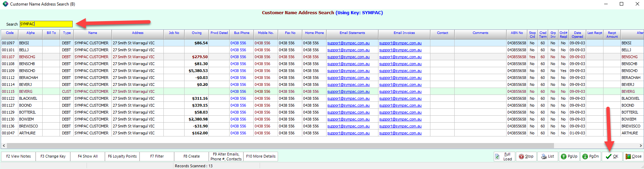This screenshot has height=169, width=644.
Task: Sort by the Owing column header
Action: pos(197,34)
